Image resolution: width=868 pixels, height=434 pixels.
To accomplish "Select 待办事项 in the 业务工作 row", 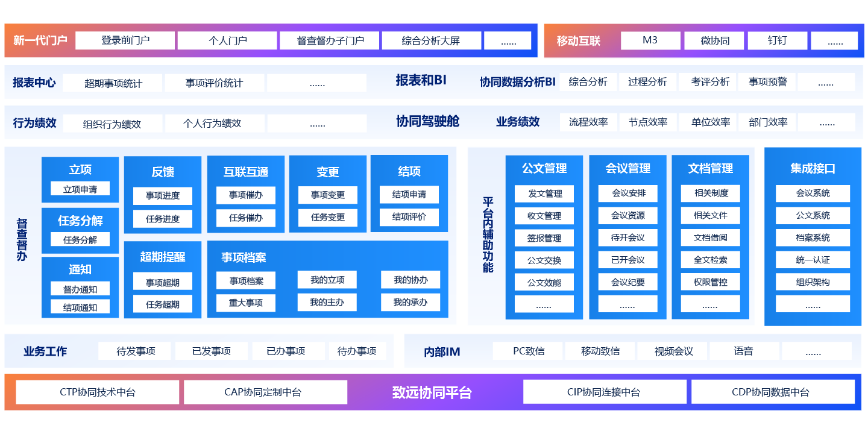I will [357, 350].
